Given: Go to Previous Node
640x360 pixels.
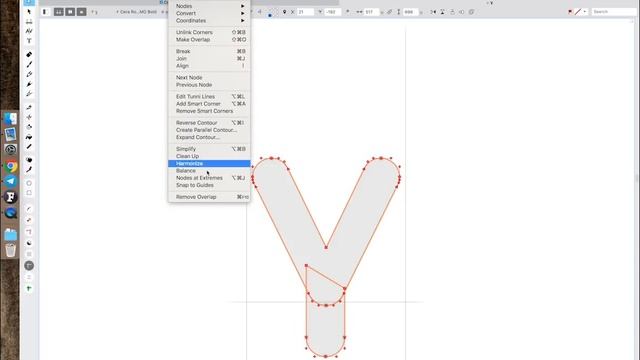Looking at the screenshot, I should (209, 85).
